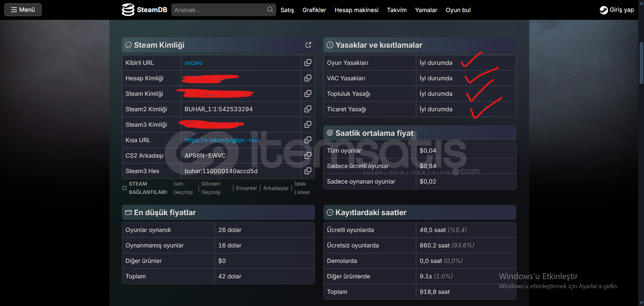Copy the Steam Kimliği value
The image size is (644, 306).
coord(308,93)
